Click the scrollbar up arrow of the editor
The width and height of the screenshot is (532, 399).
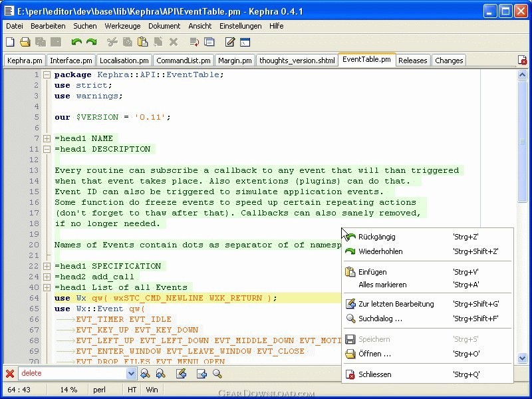pyautogui.click(x=522, y=74)
